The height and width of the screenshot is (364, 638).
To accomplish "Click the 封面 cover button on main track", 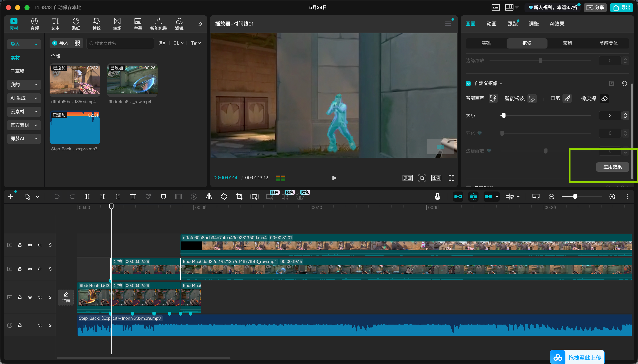I will point(66,298).
